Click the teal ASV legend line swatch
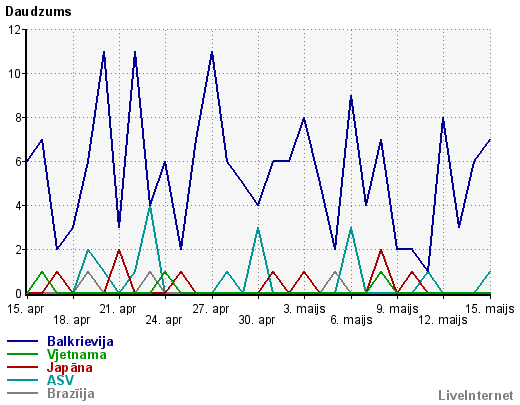 click(x=22, y=380)
